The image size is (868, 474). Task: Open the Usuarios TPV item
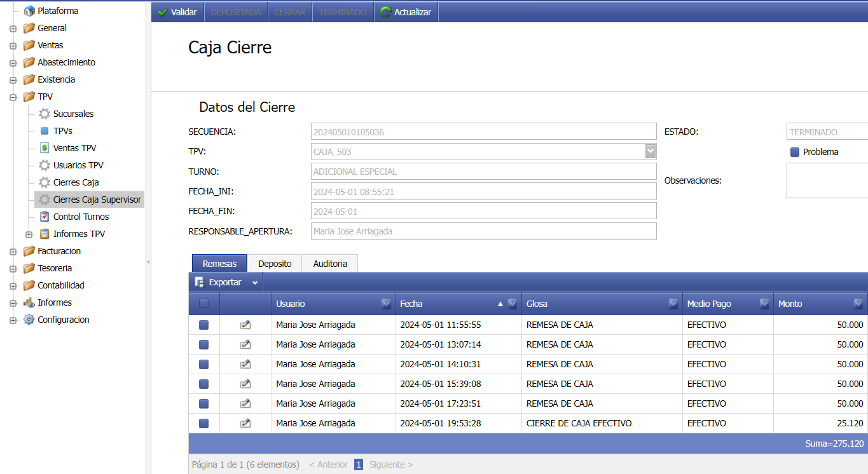(x=78, y=165)
